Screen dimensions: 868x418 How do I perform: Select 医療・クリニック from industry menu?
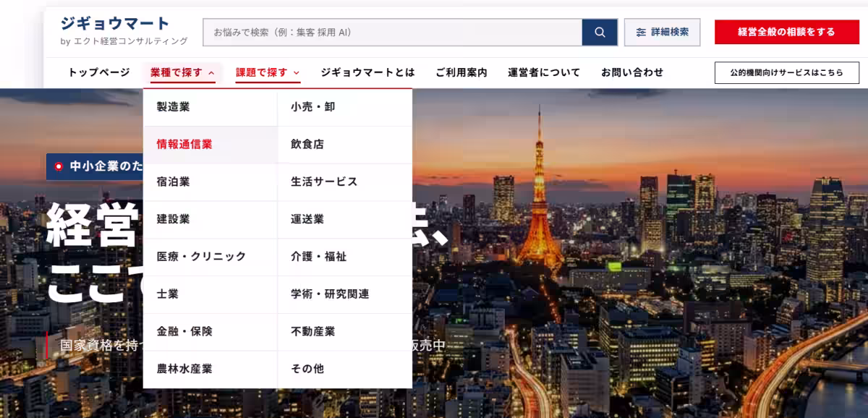pyautogui.click(x=210, y=257)
